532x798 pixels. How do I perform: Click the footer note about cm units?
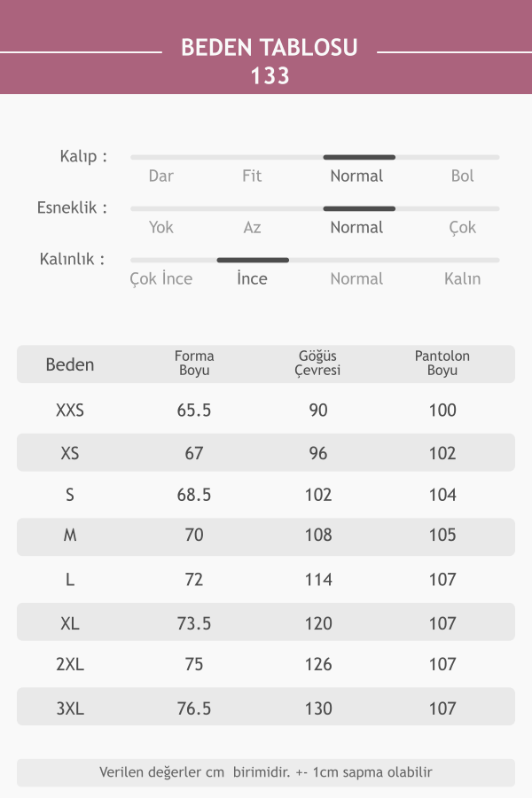266,772
